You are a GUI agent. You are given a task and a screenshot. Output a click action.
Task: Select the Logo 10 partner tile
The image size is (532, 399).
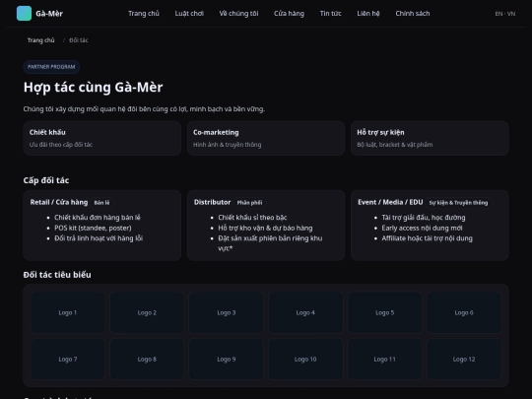pyautogui.click(x=305, y=360)
